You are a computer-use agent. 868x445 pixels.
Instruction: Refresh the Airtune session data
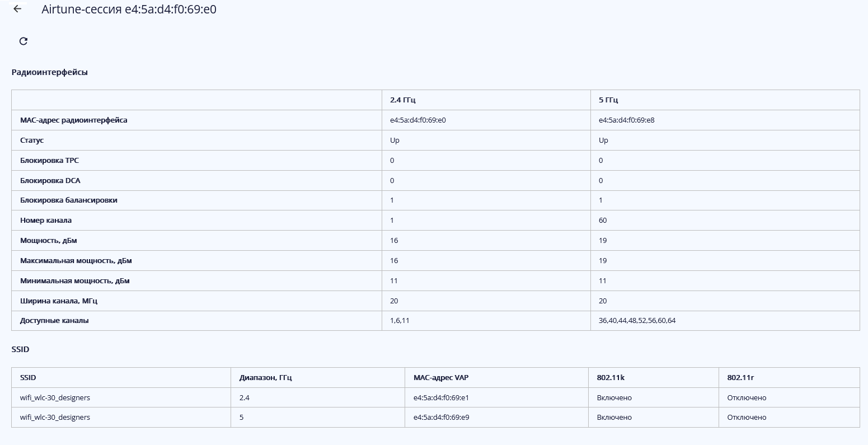(24, 41)
